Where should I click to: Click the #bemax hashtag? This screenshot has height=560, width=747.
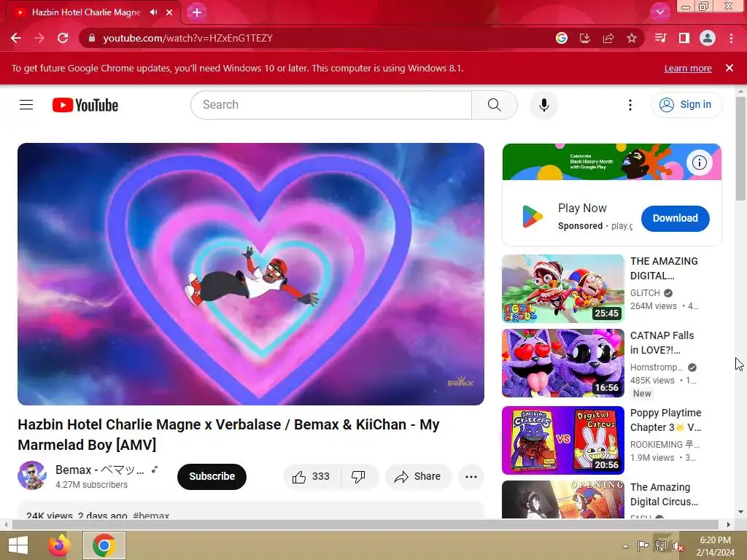pyautogui.click(x=151, y=516)
